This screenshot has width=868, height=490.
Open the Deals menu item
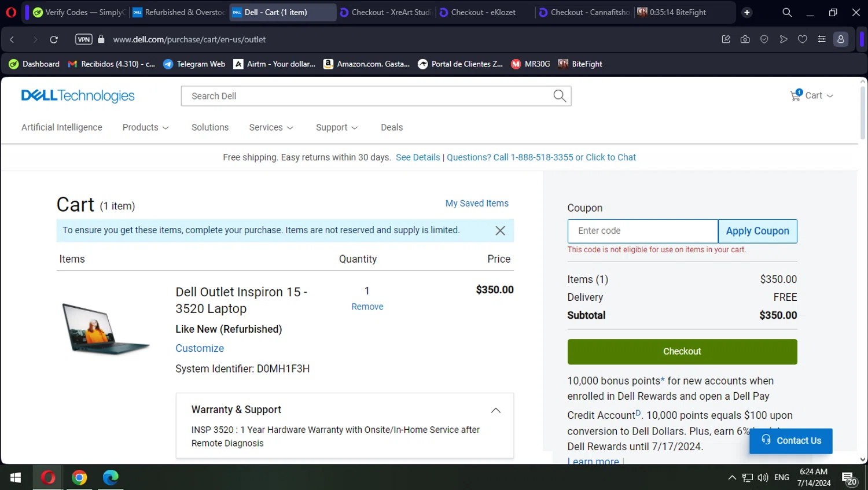click(x=392, y=127)
